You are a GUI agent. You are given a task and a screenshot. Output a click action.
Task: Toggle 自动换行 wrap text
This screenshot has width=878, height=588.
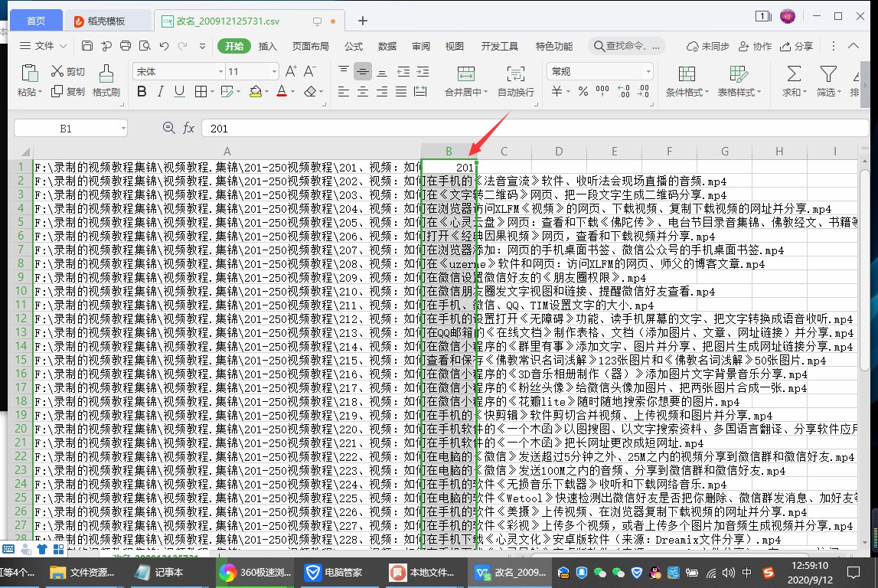(516, 81)
